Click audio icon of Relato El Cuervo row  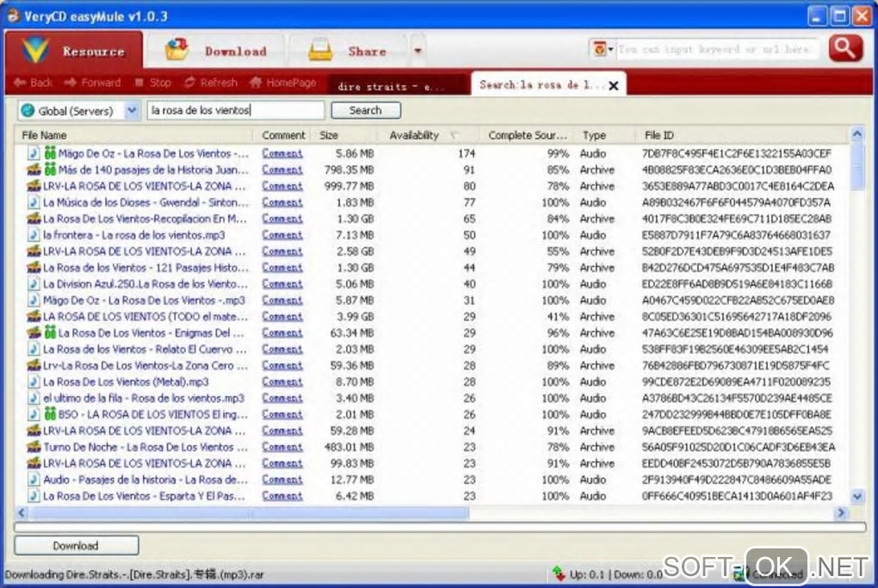[x=34, y=349]
